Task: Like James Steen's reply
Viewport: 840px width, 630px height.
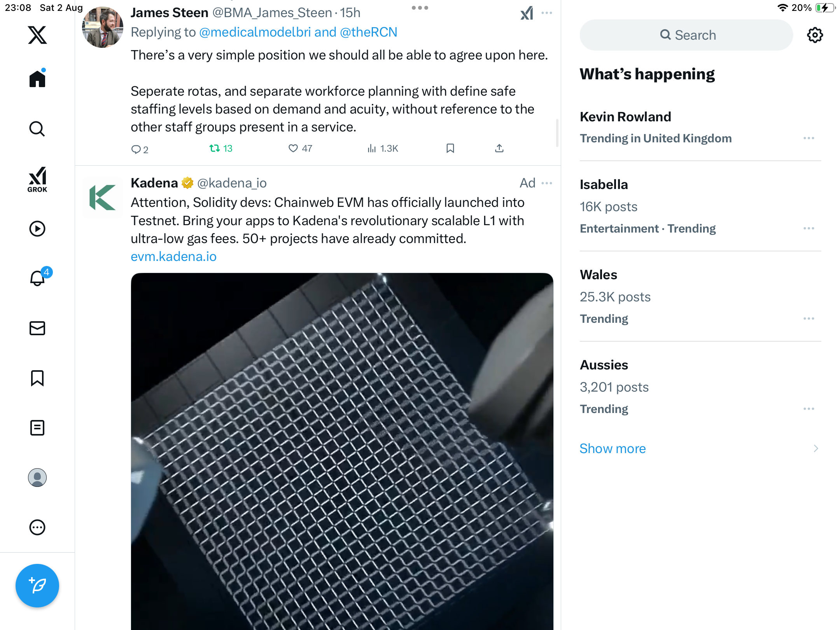Action: [x=300, y=149]
